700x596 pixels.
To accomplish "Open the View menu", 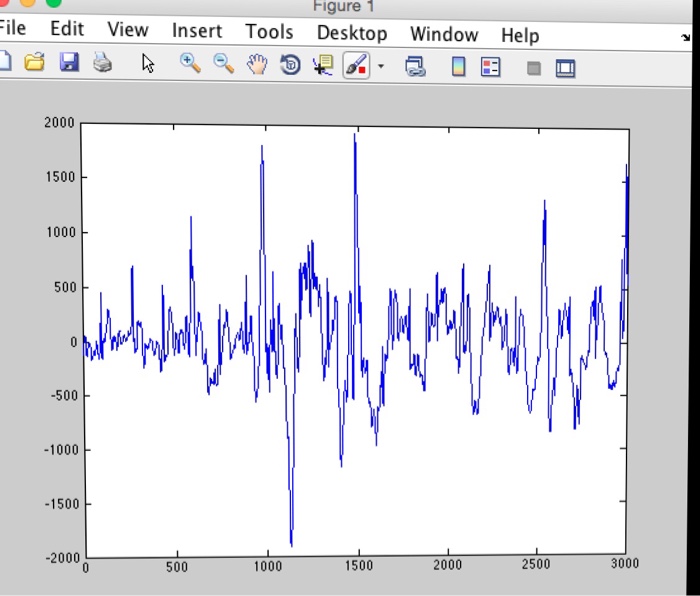I will pos(128,29).
